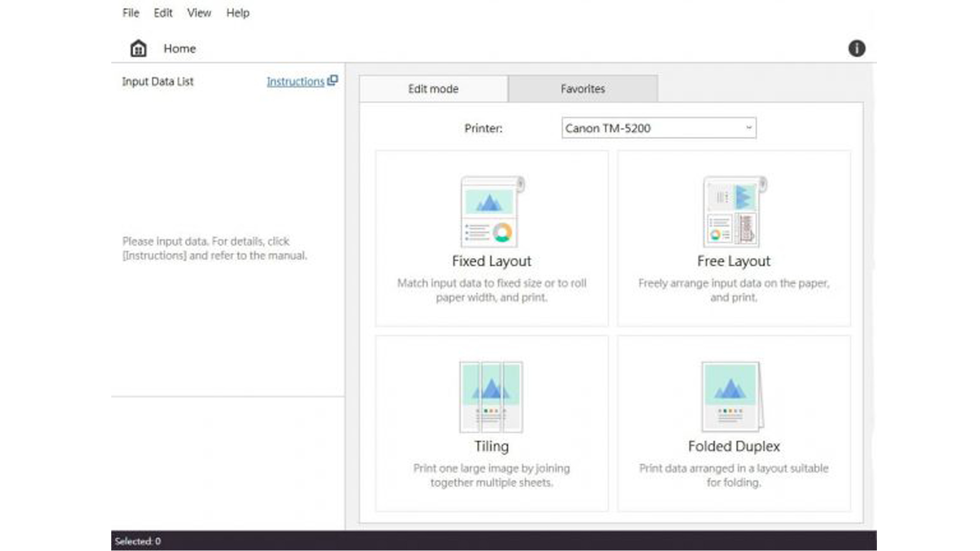This screenshot has width=980, height=551.
Task: Click 'Match input data to fixed size' description
Action: pyautogui.click(x=492, y=290)
